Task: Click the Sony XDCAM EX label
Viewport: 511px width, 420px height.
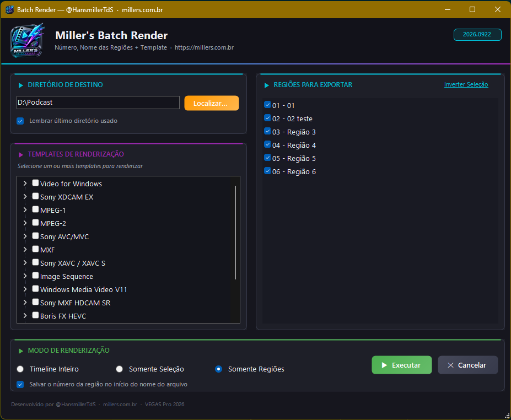Action: coord(67,197)
